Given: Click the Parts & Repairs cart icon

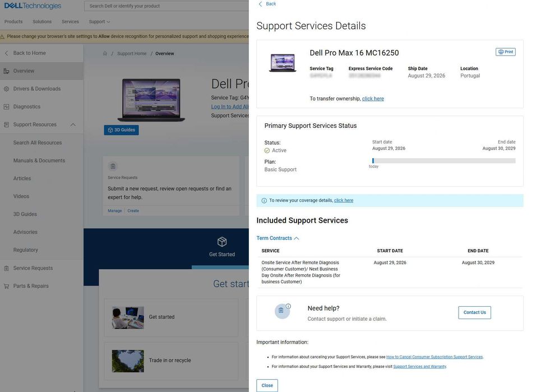Looking at the screenshot, I should [6, 286].
